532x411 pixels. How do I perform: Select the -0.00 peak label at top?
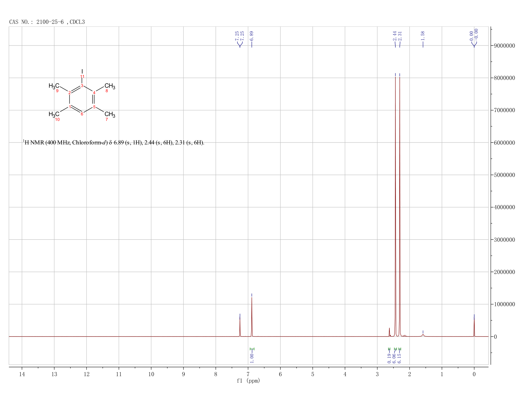point(477,34)
